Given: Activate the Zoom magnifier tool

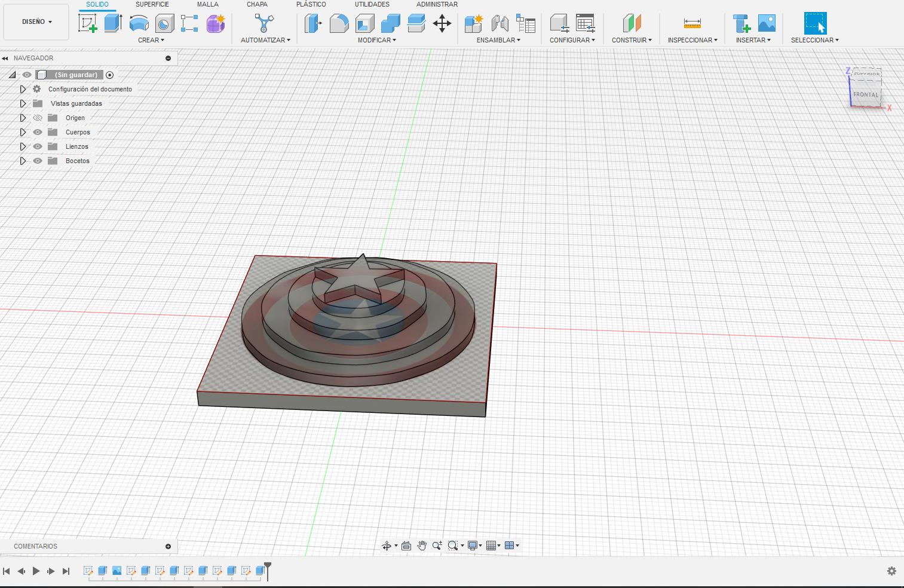Looking at the screenshot, I should click(x=437, y=546).
